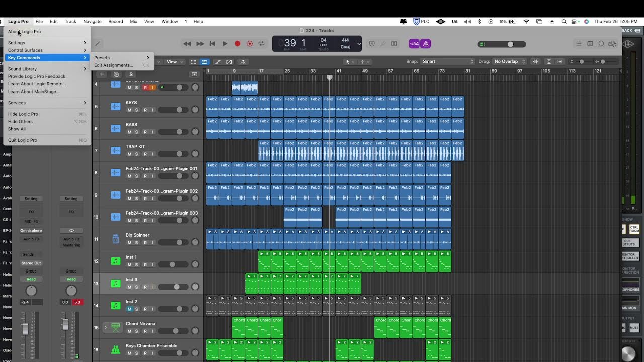Toggle the purple Metronome button
644x362 pixels.
[x=426, y=44]
